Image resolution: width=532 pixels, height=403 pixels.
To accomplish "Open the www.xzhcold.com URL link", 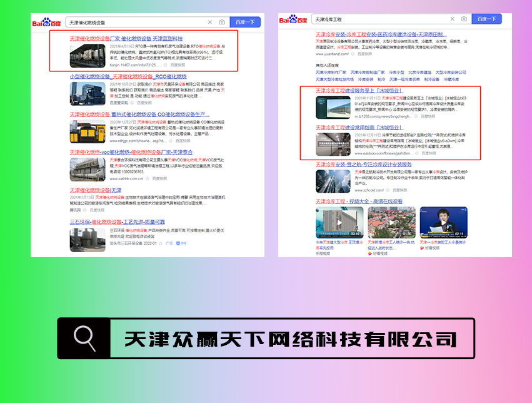I will tap(369, 190).
